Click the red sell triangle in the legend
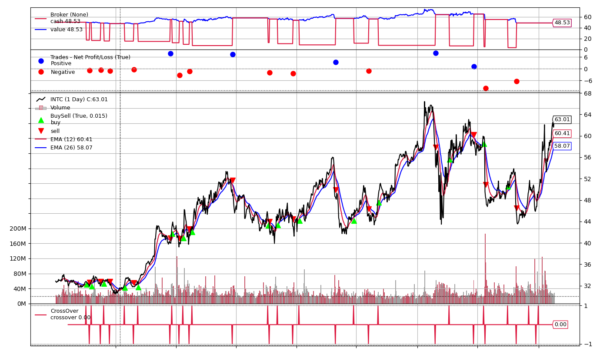The width and height of the screenshot is (610, 364). pos(41,131)
